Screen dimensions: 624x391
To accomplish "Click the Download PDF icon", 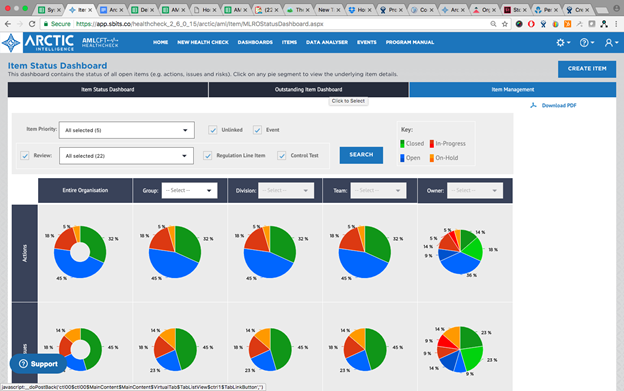I will click(533, 105).
